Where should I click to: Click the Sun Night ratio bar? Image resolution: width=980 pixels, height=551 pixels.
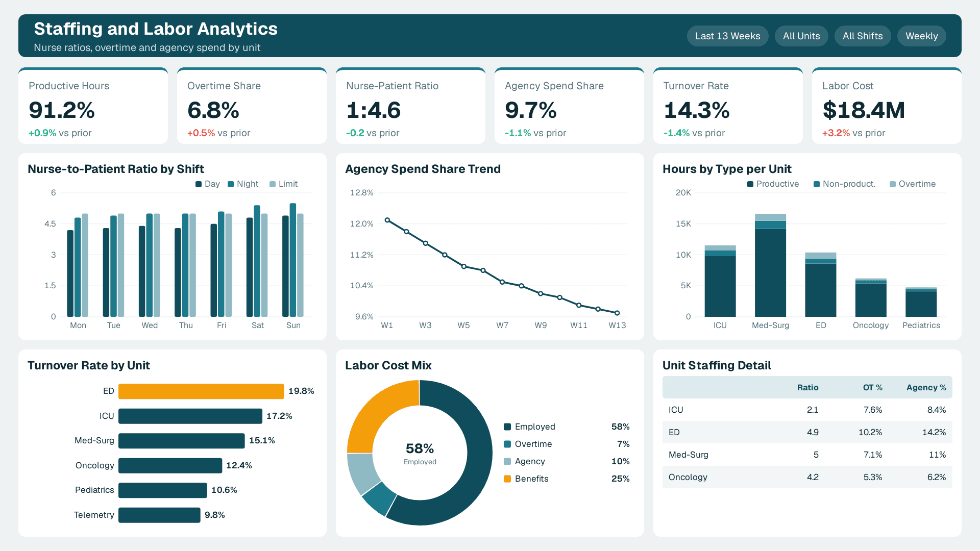point(293,260)
